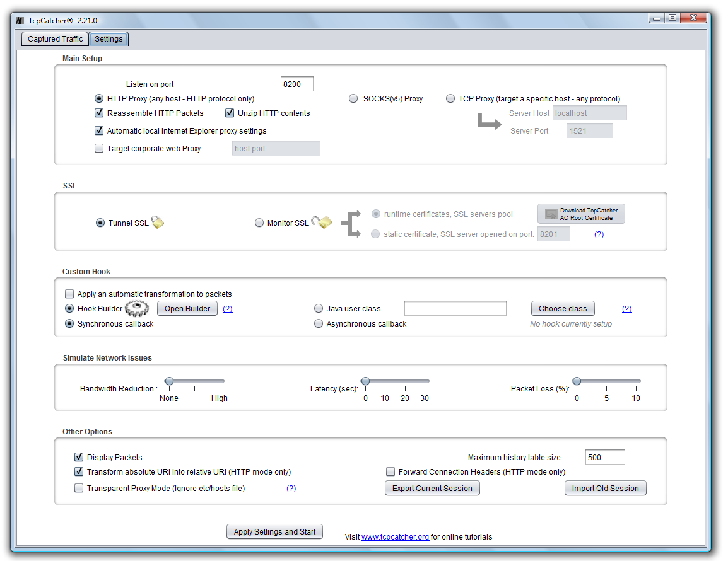The height and width of the screenshot is (561, 728).
Task: Click the Download TcpCatcher AC Root Certificate button
Action: pyautogui.click(x=581, y=214)
